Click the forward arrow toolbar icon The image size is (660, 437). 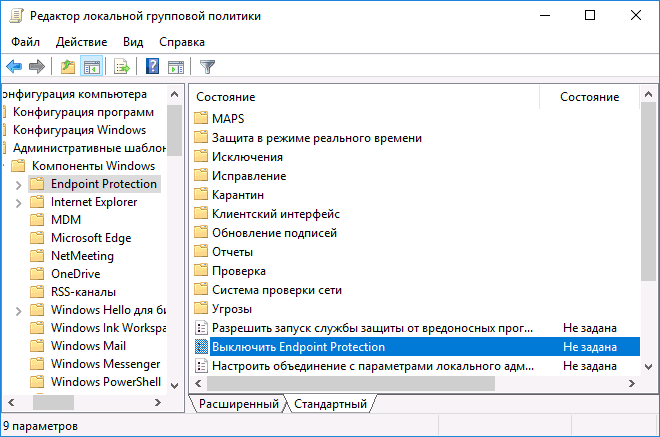37,67
